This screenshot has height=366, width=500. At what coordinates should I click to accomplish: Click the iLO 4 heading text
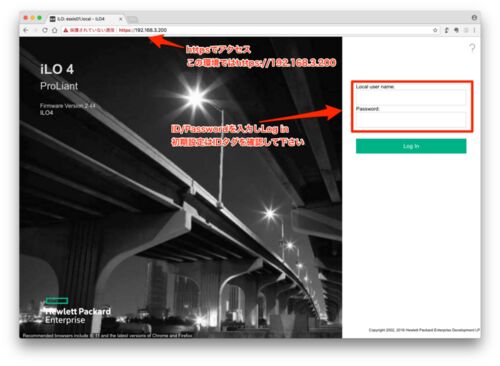(x=57, y=69)
